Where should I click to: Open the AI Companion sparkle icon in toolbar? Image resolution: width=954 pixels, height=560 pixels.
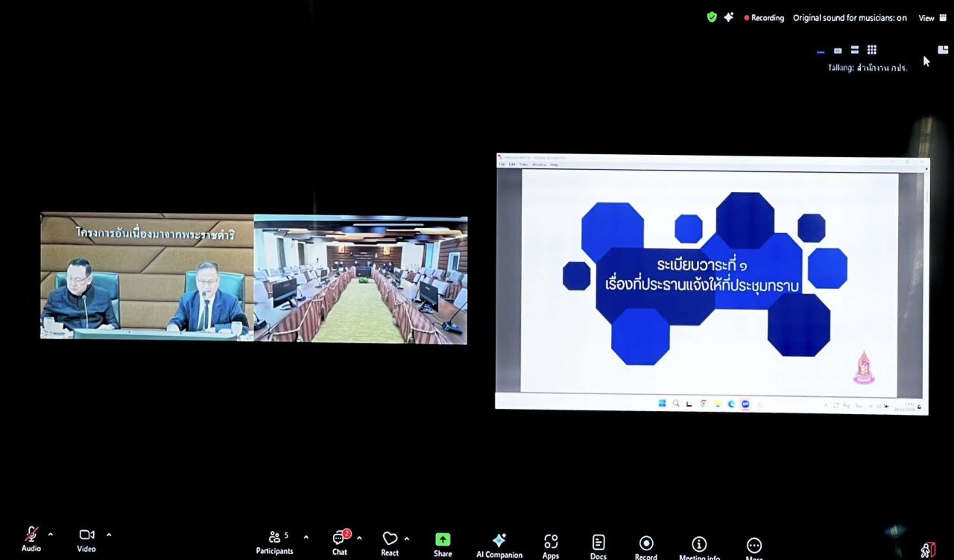click(499, 542)
